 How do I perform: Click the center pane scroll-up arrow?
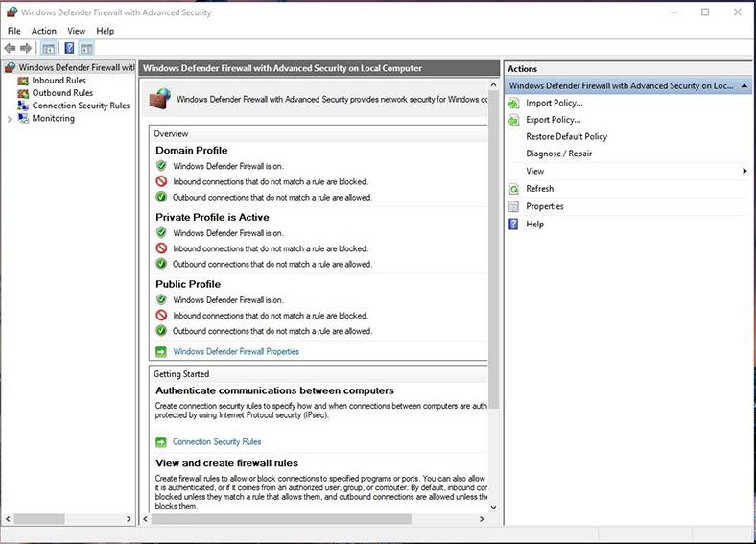(493, 84)
